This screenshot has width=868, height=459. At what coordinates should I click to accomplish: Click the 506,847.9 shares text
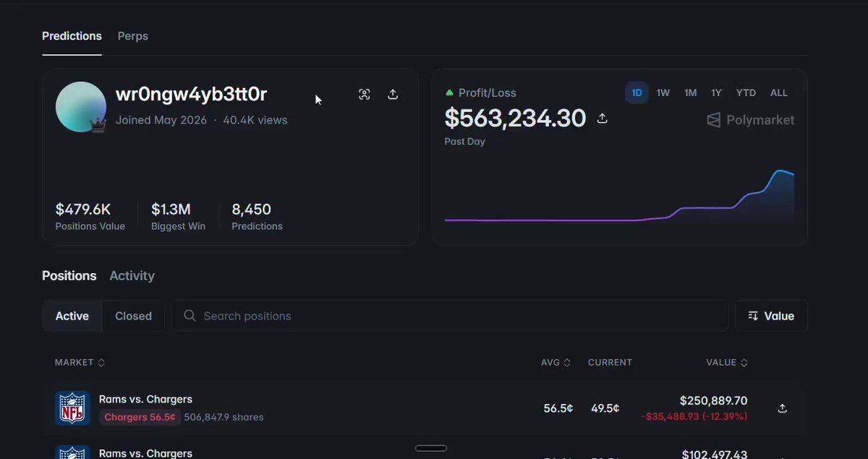(x=224, y=417)
